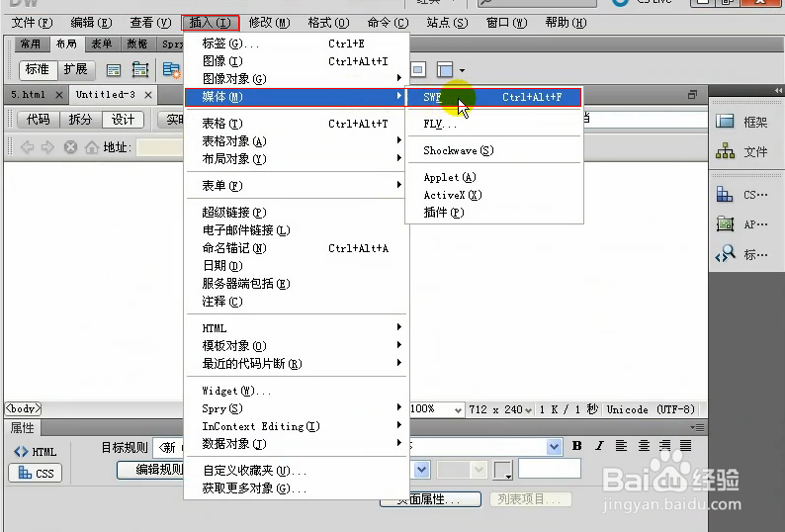Open the AP elements panel icon

(x=742, y=224)
